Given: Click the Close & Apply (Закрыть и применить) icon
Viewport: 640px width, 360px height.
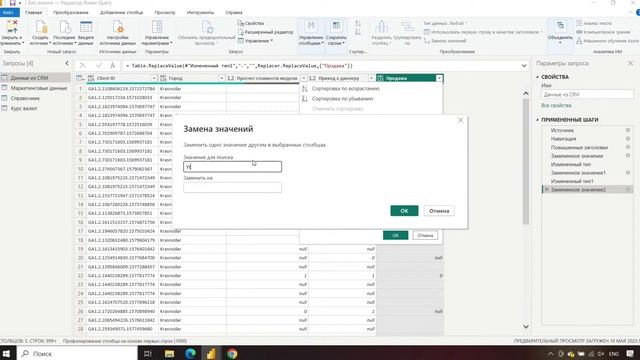Looking at the screenshot, I should coord(11,27).
